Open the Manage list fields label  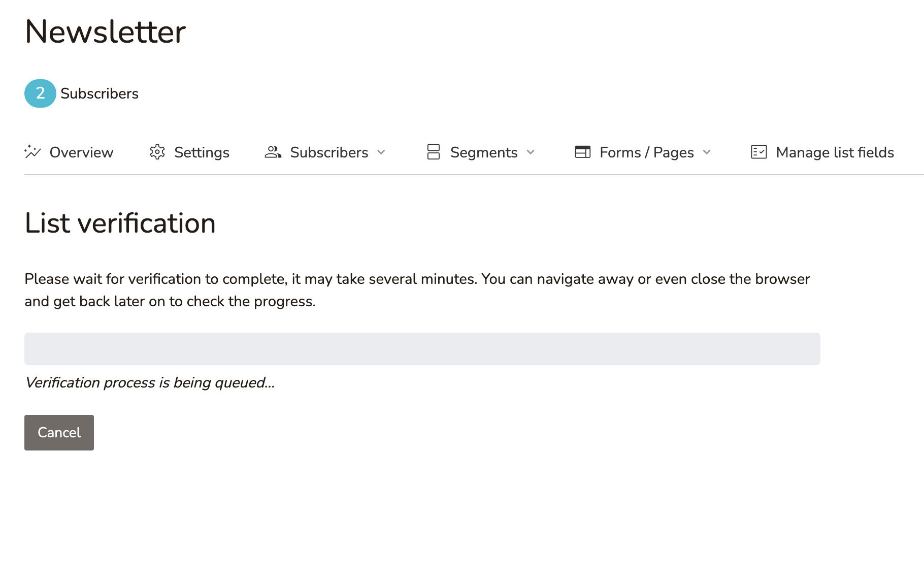(835, 152)
